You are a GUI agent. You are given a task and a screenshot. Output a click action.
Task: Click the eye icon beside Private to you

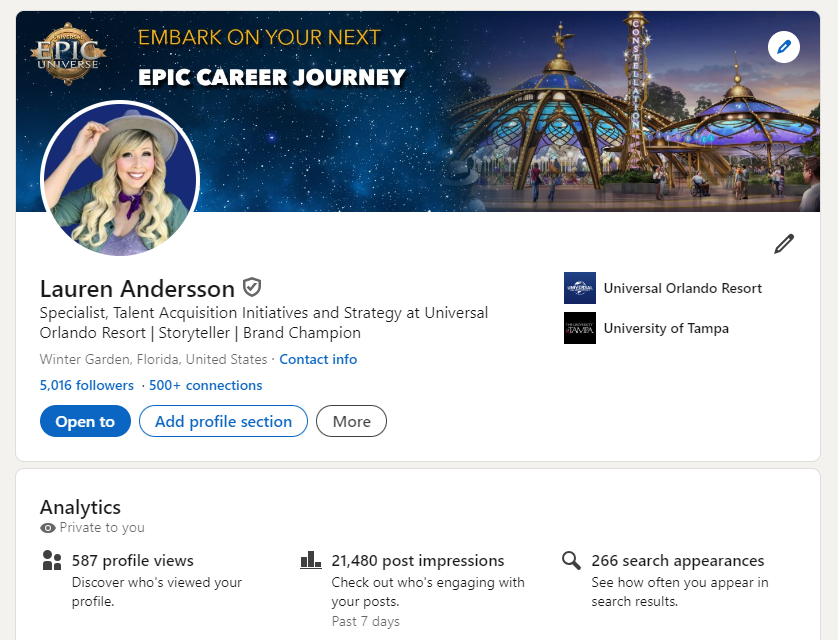point(48,528)
